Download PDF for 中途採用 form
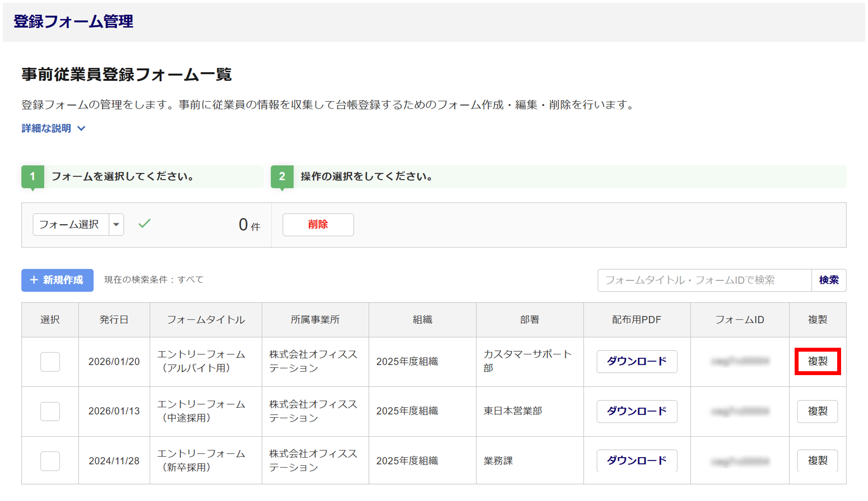This screenshot has height=501, width=868. 636,411
